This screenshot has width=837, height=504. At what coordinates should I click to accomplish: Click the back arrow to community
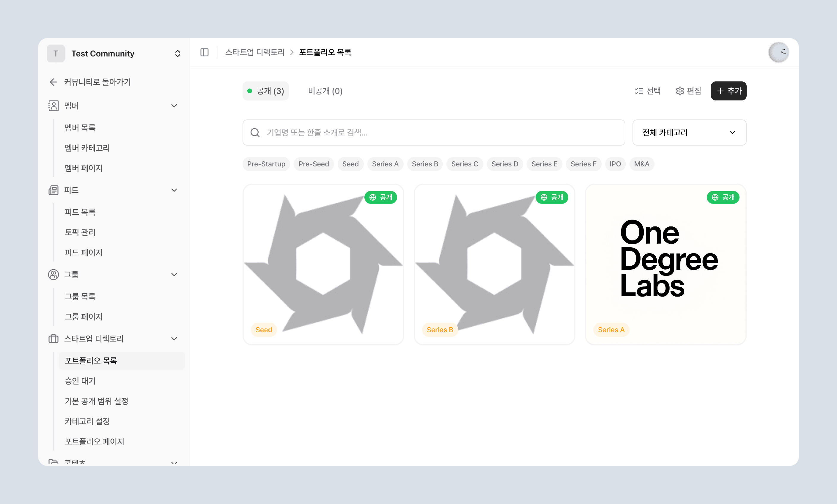click(53, 82)
